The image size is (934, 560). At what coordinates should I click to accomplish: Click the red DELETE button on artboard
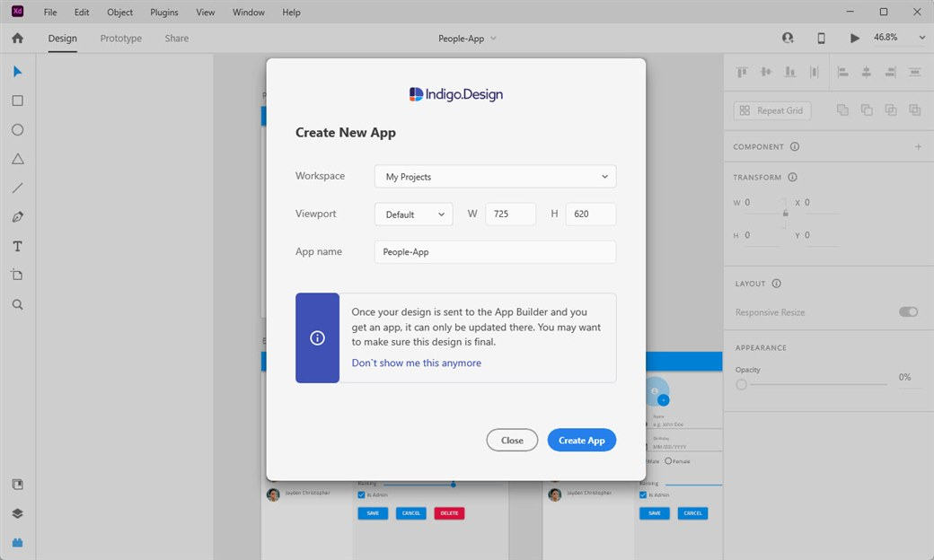449,513
